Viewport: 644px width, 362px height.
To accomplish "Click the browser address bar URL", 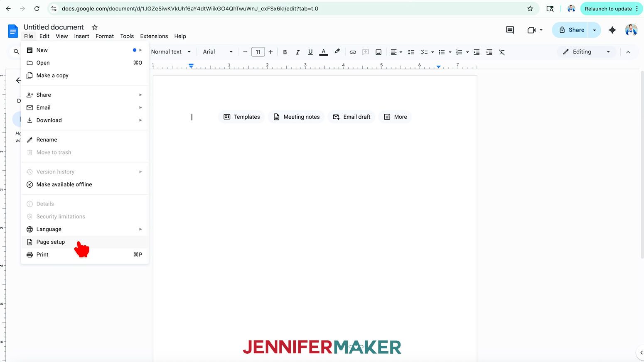I will (190, 8).
